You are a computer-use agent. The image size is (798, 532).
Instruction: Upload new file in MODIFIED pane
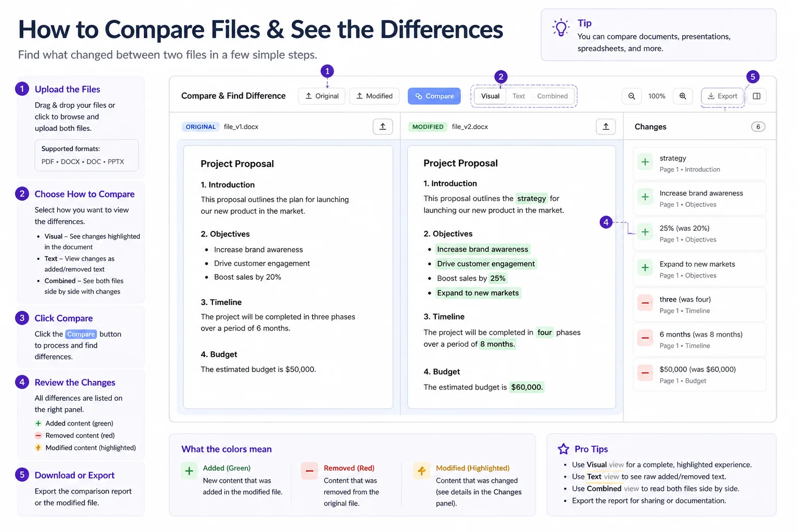(606, 126)
